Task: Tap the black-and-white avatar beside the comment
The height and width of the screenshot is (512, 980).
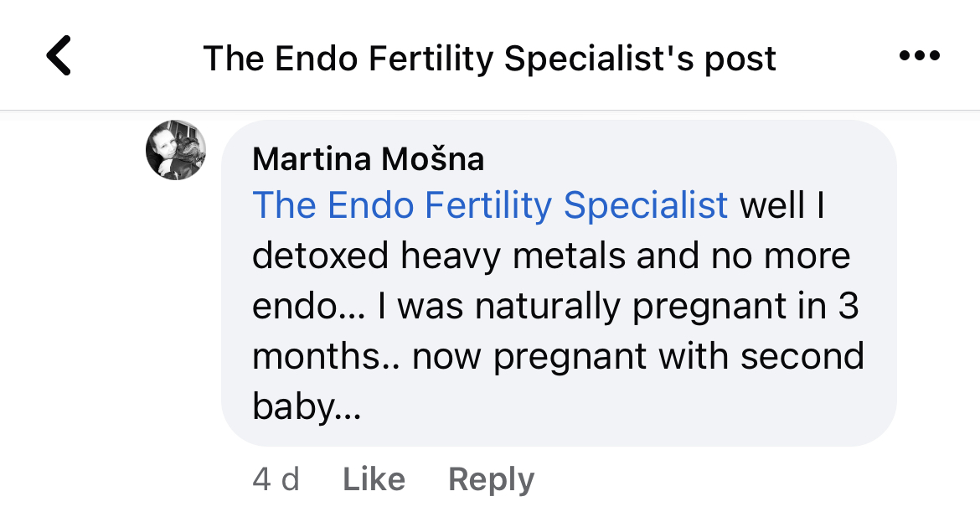Action: pyautogui.click(x=176, y=150)
